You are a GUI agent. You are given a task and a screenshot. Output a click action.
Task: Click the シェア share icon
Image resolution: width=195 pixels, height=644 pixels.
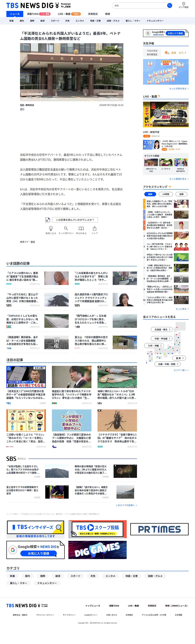(x=94, y=229)
